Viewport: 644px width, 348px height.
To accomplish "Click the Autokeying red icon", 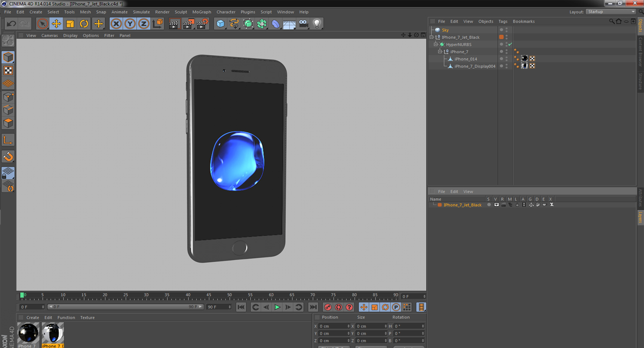I will click(x=339, y=307).
